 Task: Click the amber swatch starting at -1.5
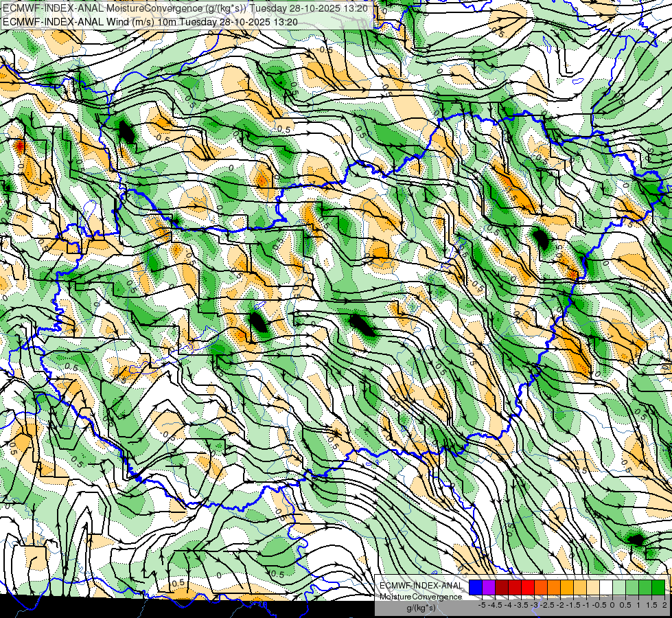click(567, 588)
